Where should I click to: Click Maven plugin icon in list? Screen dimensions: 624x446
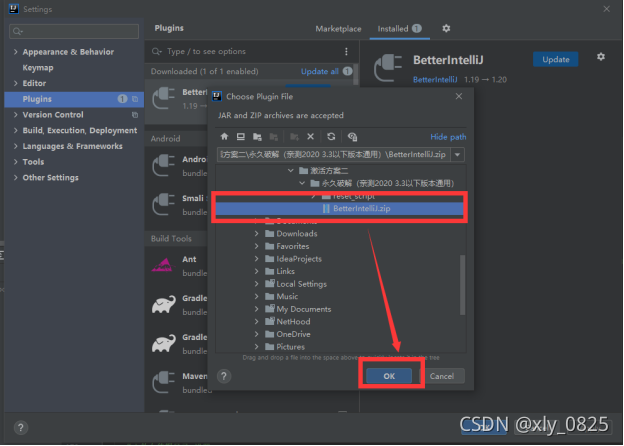click(164, 382)
